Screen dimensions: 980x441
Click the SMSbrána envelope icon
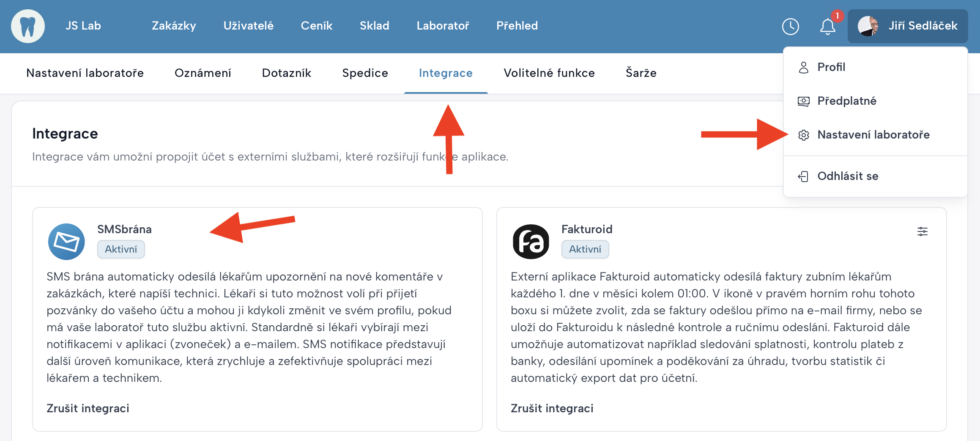pyautogui.click(x=66, y=242)
